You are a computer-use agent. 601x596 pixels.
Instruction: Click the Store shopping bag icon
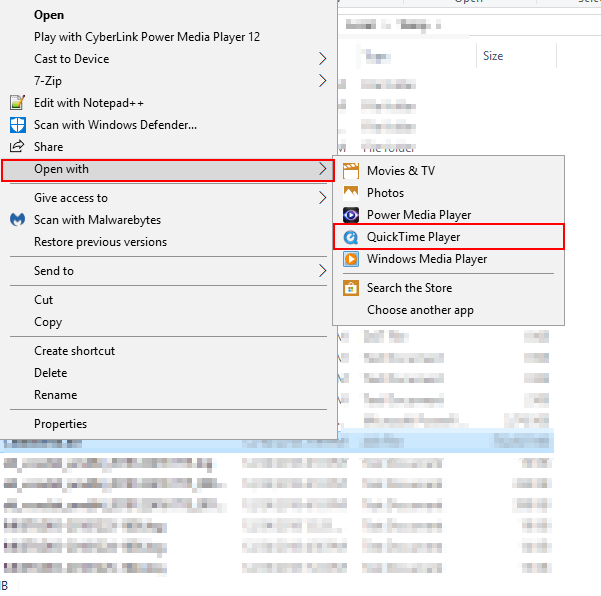351,288
